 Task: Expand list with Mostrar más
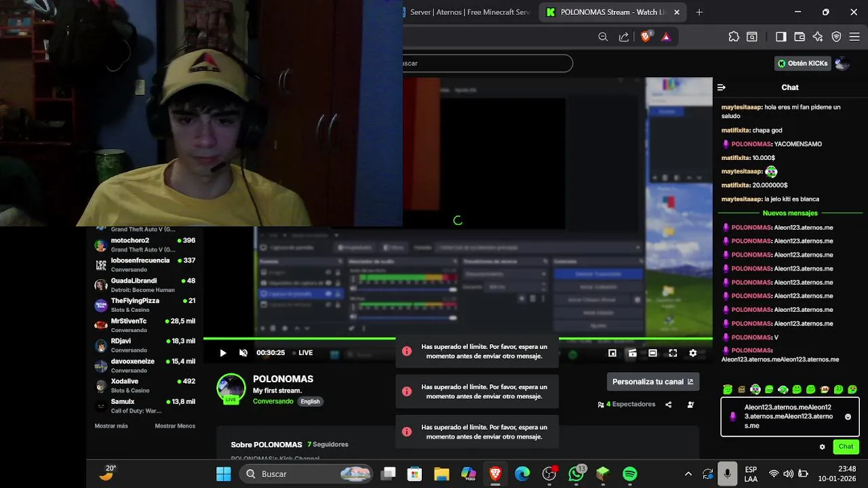(x=111, y=426)
